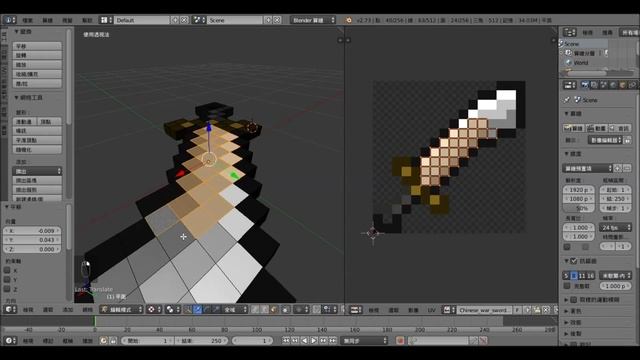Viewport: 640px width, 360px height.
Task: Click the 1920 p resolution X field
Action: [579, 190]
